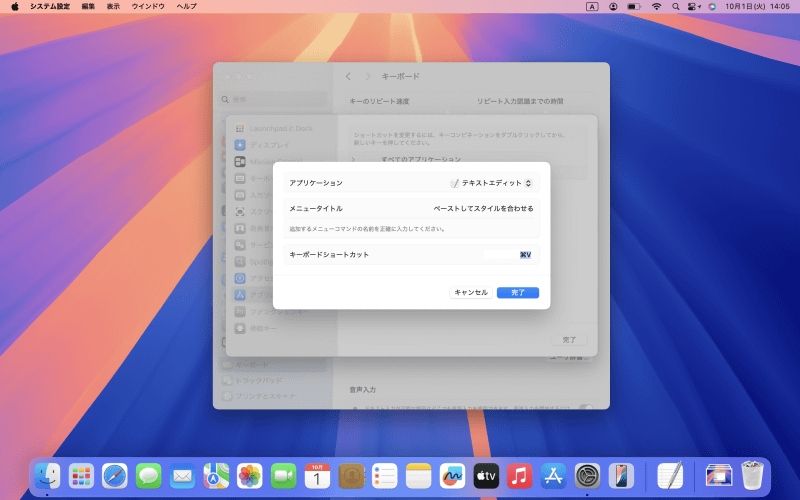Open Freeform from the Dock
The width and height of the screenshot is (800, 500).
coord(452,476)
